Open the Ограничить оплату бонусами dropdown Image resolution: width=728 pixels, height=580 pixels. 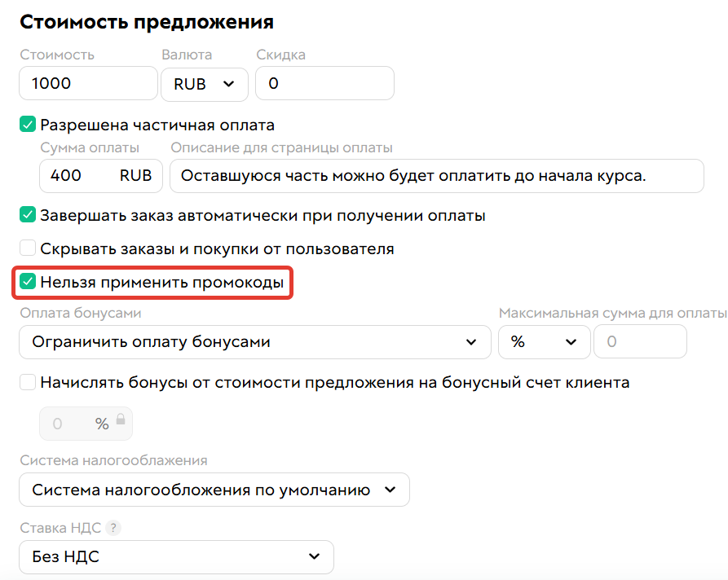[255, 342]
